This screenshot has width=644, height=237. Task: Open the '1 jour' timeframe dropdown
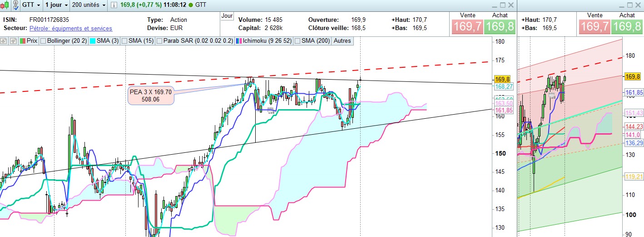coord(57,5)
